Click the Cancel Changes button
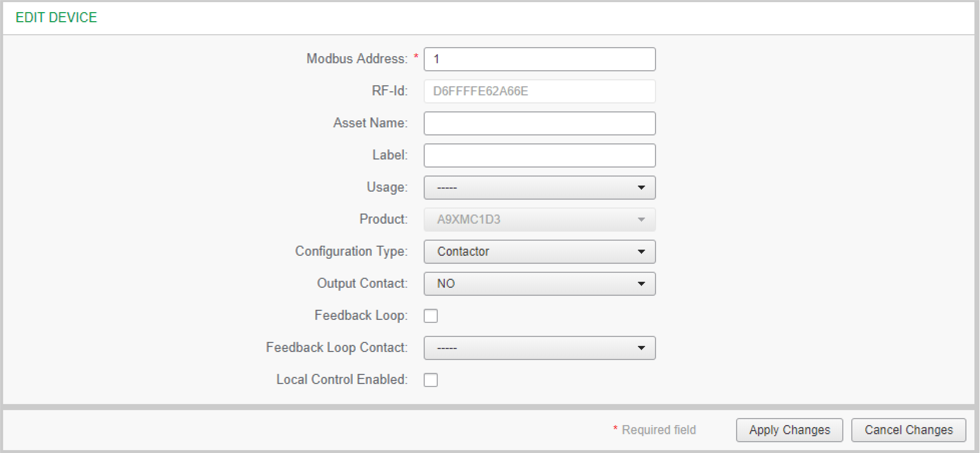The width and height of the screenshot is (980, 453). click(x=908, y=430)
